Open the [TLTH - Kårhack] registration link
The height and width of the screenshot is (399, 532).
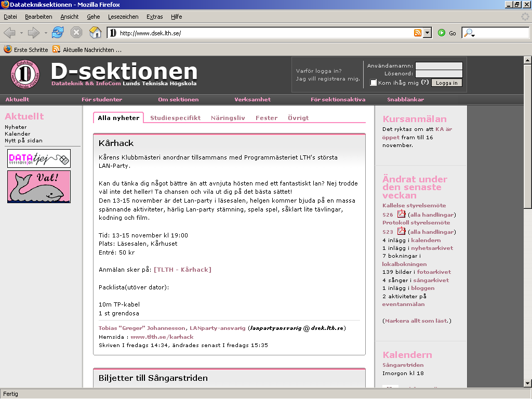click(182, 270)
